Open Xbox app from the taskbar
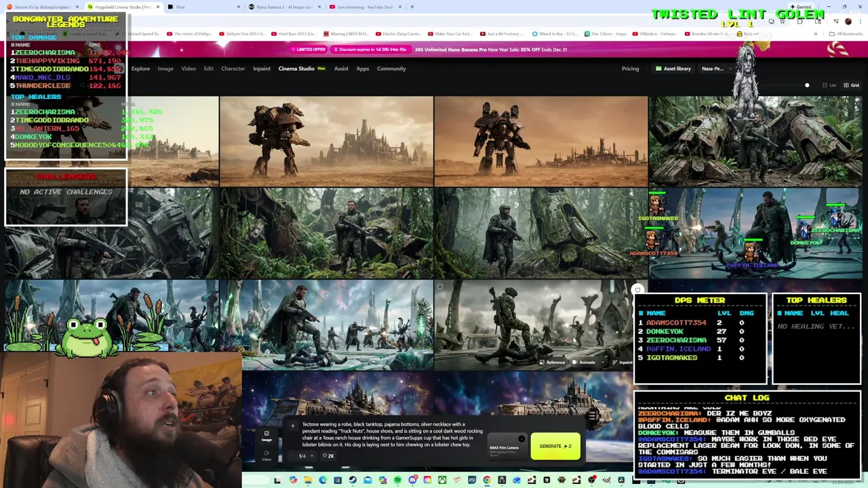 coord(442,481)
